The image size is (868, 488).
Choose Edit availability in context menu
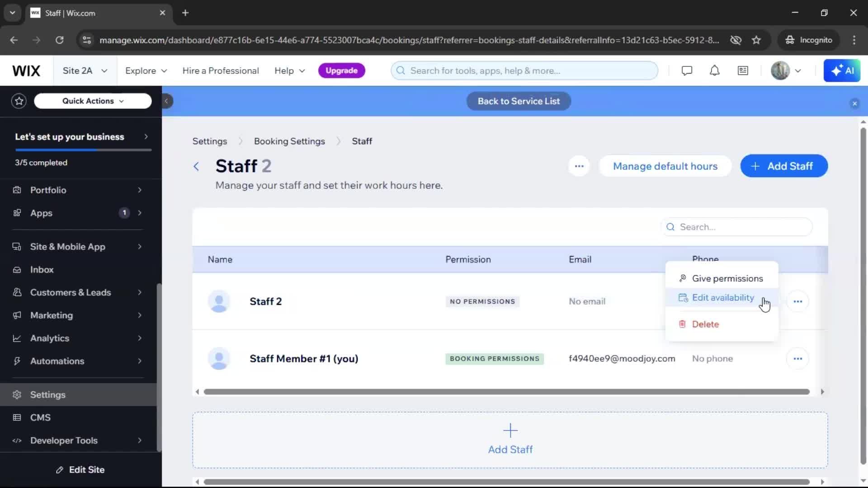point(722,298)
